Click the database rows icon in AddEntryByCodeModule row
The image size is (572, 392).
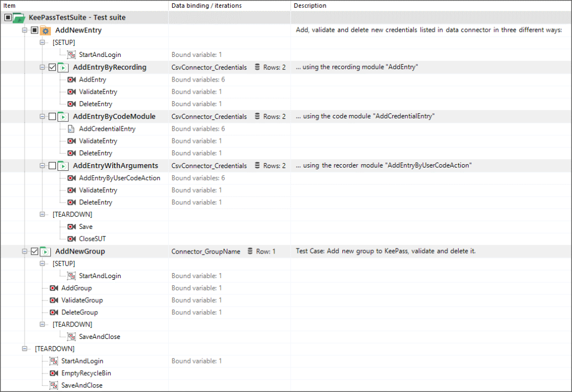tap(257, 116)
